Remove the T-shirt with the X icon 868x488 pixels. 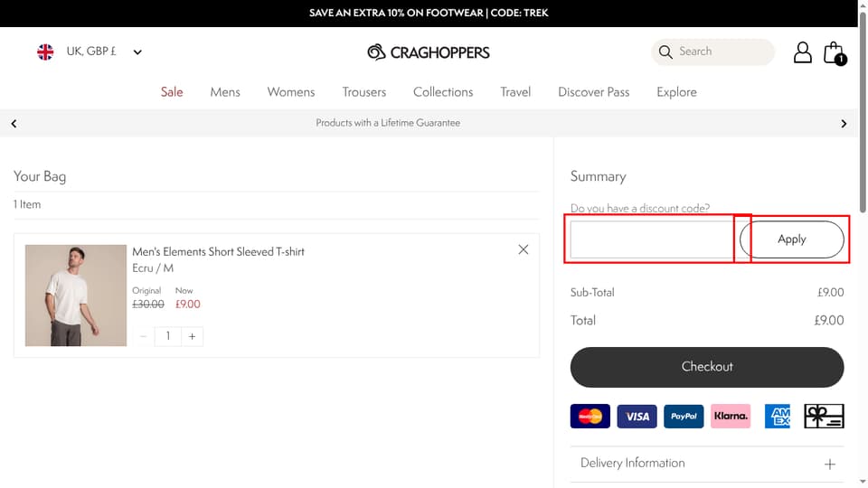point(524,249)
